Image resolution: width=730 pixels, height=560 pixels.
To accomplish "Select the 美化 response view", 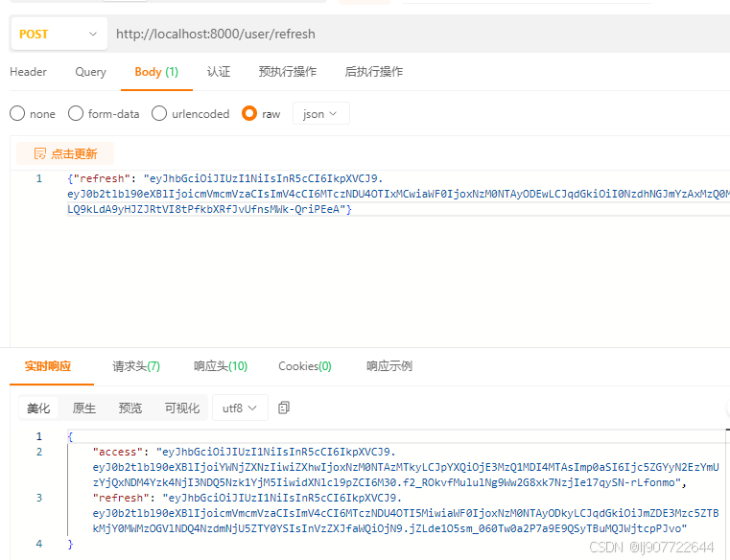I will tap(38, 408).
